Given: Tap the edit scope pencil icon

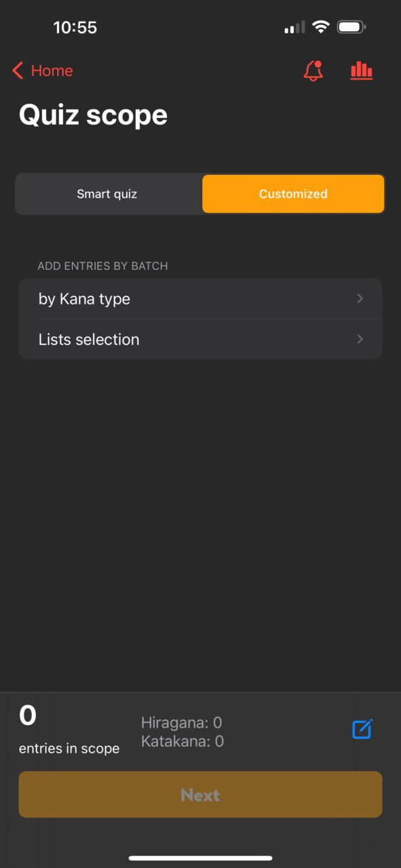Looking at the screenshot, I should [362, 729].
